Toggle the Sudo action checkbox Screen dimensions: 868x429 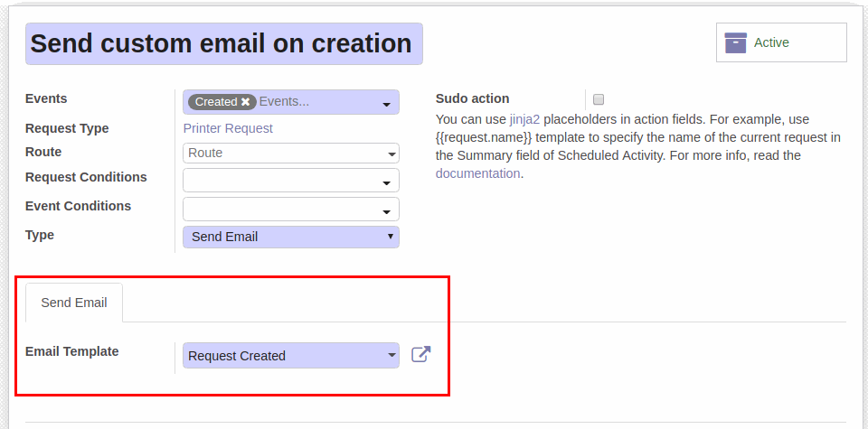(599, 99)
